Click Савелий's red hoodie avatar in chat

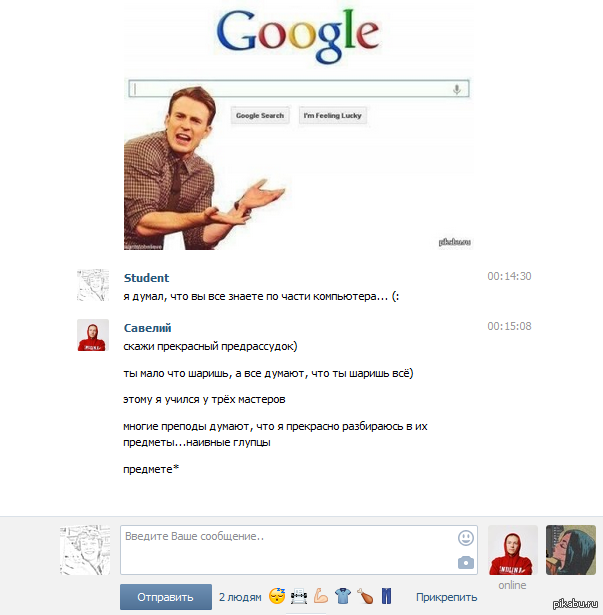tap(93, 335)
